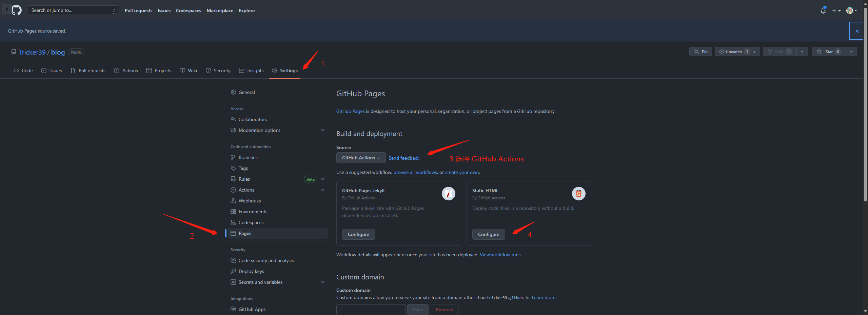
Task: Switch to the Wiki tab
Action: pos(188,71)
